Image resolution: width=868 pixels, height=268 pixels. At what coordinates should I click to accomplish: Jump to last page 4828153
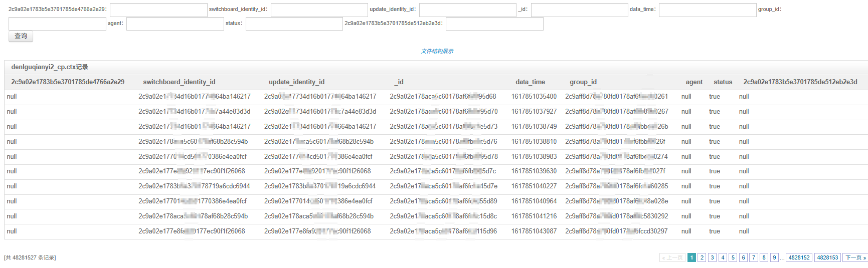pyautogui.click(x=827, y=257)
